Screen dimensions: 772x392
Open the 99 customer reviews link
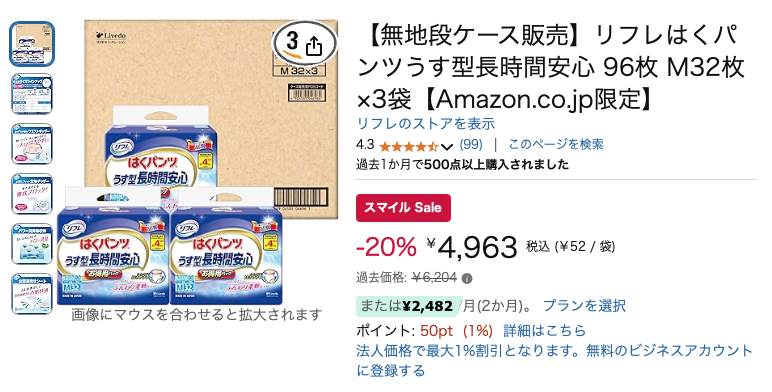pos(471,145)
